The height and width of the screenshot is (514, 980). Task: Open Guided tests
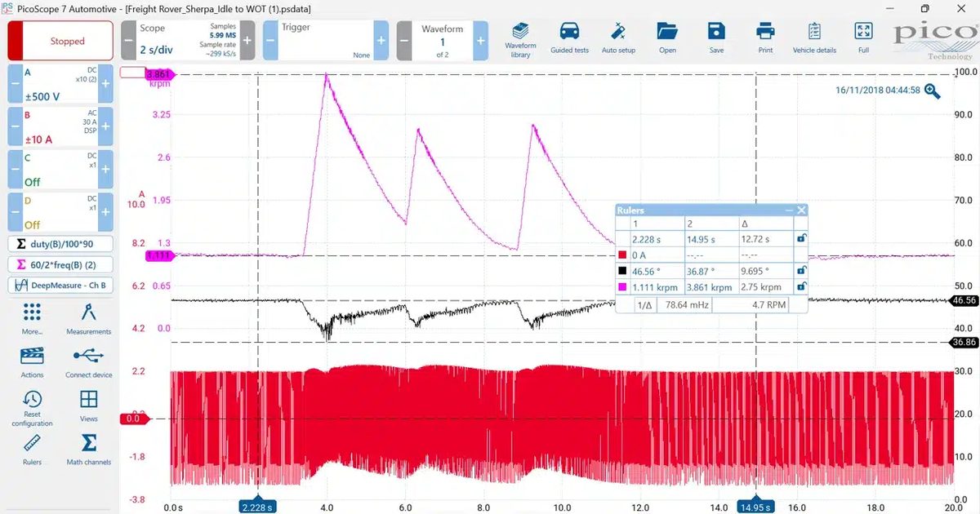pos(569,39)
